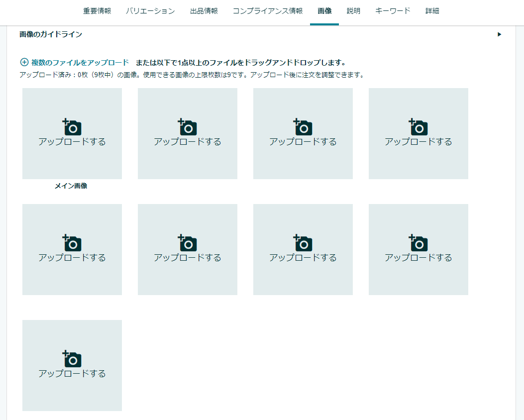Switch to the 重要情報 tab
Screen dimensions: 524x420
tap(97, 11)
